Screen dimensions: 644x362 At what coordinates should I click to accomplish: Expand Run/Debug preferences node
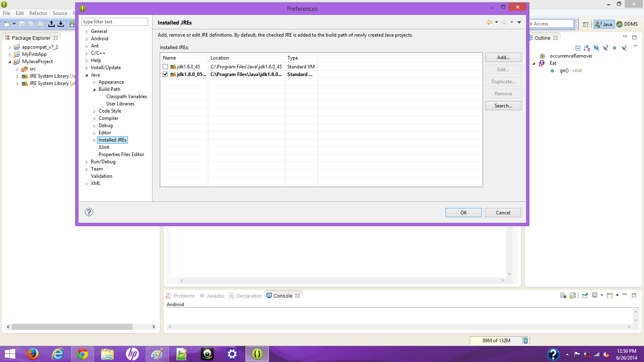tap(87, 162)
